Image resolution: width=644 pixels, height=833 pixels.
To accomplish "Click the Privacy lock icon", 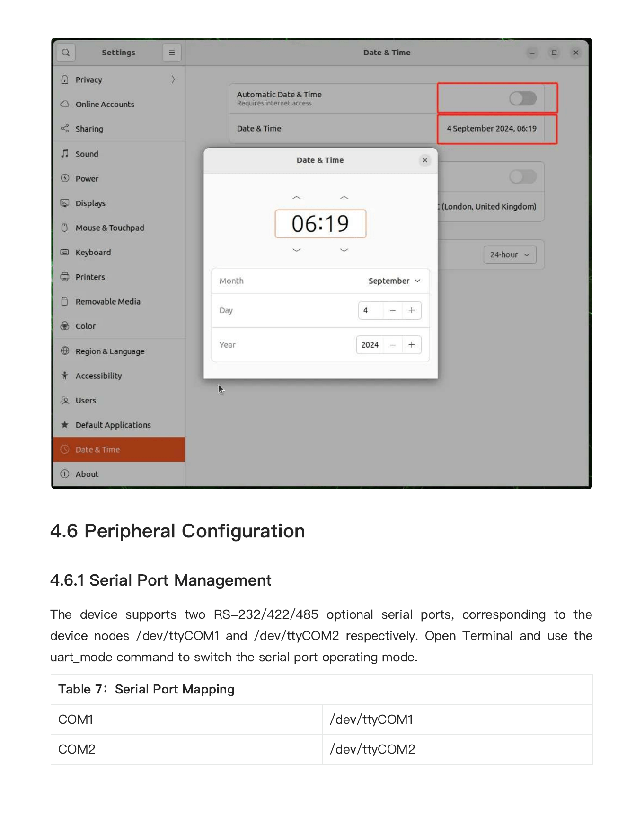I will click(x=65, y=79).
